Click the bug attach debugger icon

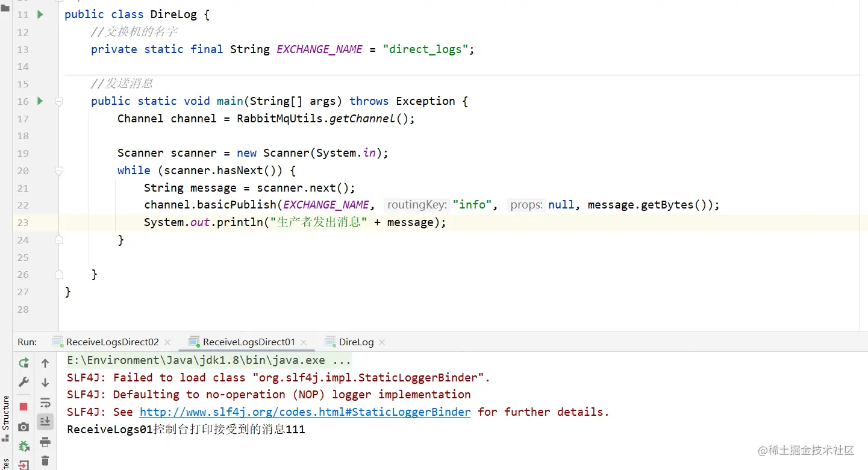(23, 446)
